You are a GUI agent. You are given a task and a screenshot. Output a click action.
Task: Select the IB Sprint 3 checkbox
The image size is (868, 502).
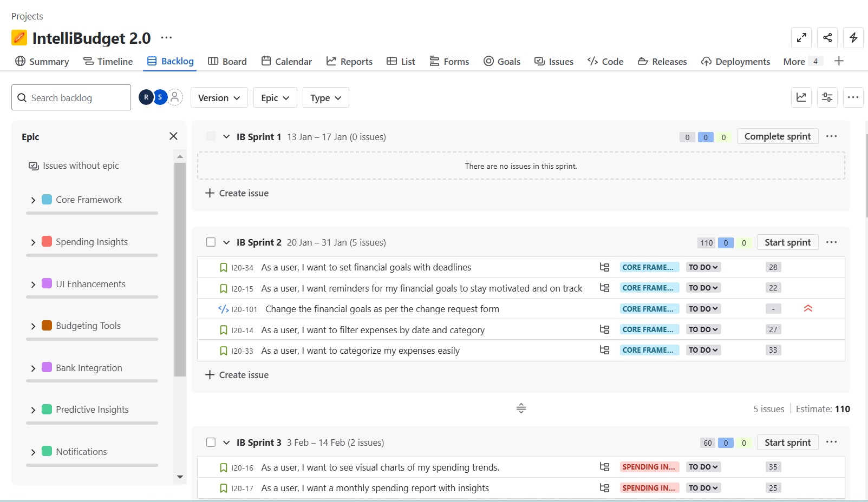coord(211,442)
